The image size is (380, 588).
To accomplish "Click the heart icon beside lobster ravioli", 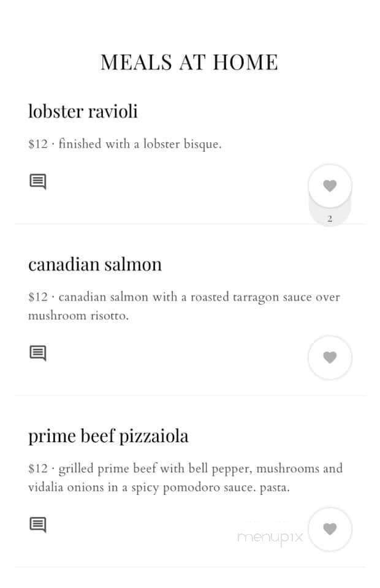I will pyautogui.click(x=330, y=184).
